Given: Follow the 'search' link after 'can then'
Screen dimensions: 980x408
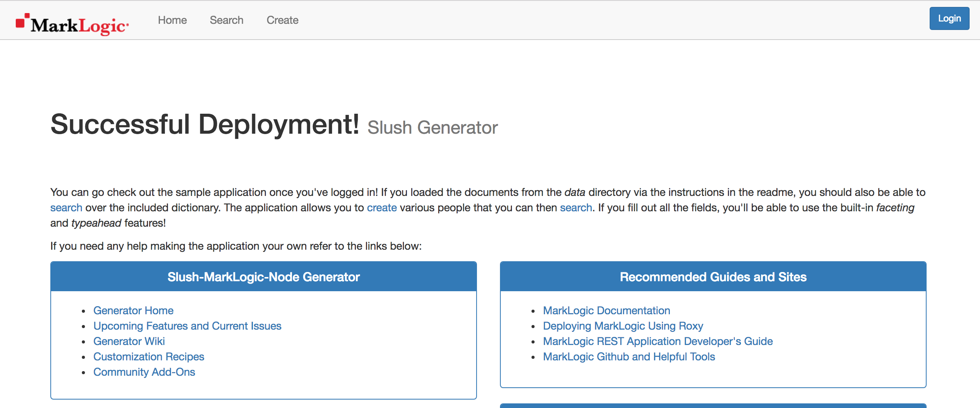Looking at the screenshot, I should 576,207.
